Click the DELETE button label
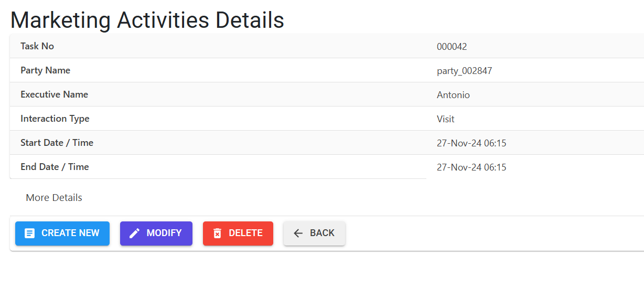 coord(245,233)
